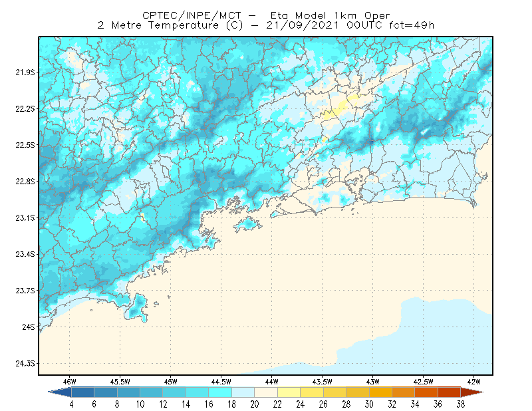Click the left arrow end of colorbar
Image resolution: width=532 pixels, height=411 pixels.
60,392
